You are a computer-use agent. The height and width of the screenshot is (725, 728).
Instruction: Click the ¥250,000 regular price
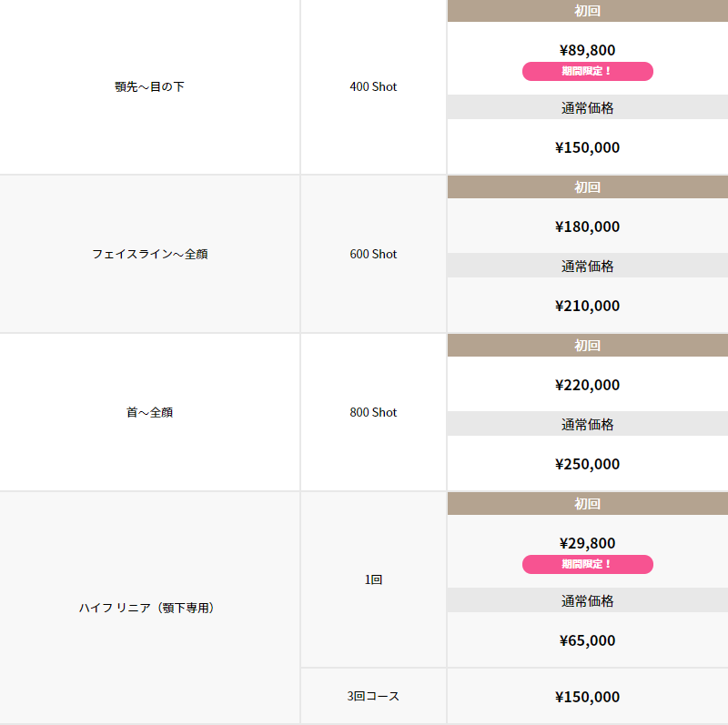(587, 464)
